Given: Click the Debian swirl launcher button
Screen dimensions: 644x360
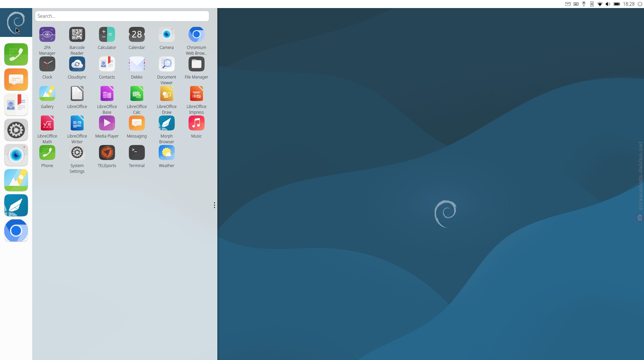Looking at the screenshot, I should click(16, 22).
